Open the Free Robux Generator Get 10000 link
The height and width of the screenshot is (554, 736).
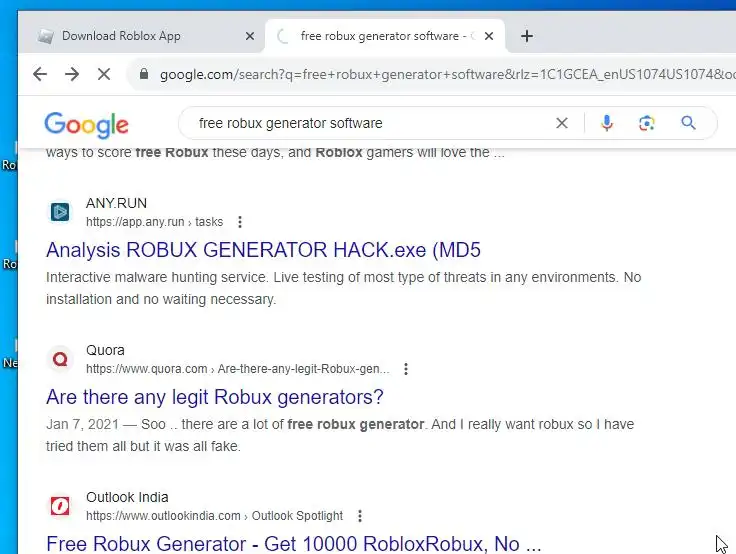[x=294, y=544]
